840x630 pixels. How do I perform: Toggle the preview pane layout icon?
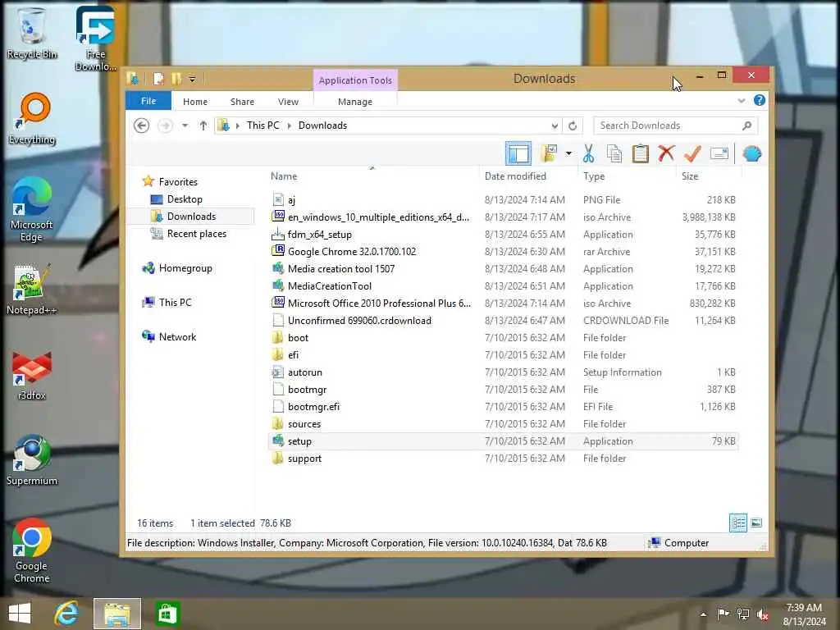point(518,153)
